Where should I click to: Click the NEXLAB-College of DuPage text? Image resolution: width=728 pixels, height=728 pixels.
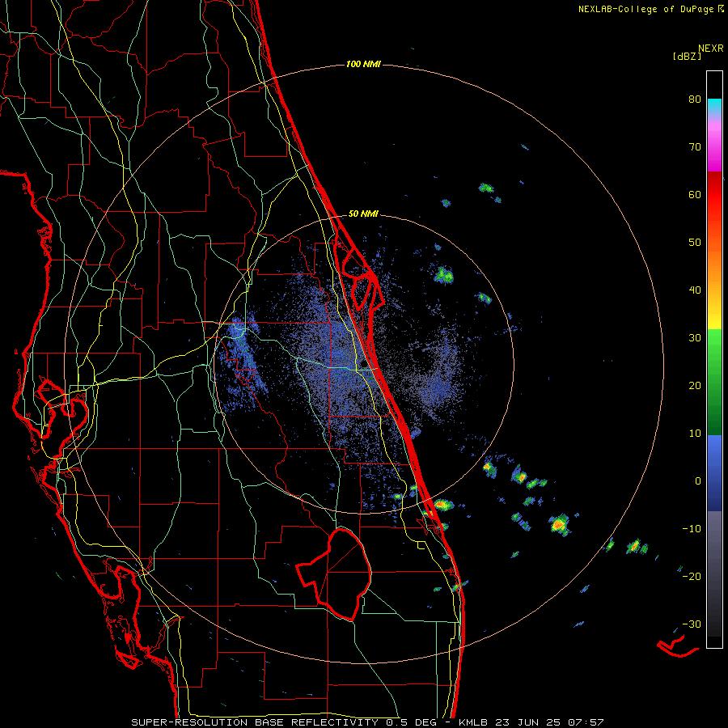(645, 9)
